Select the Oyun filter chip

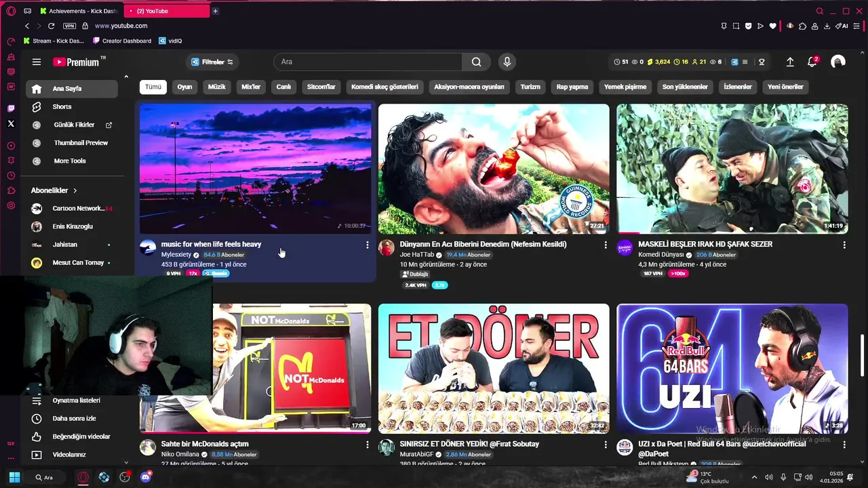tap(184, 87)
